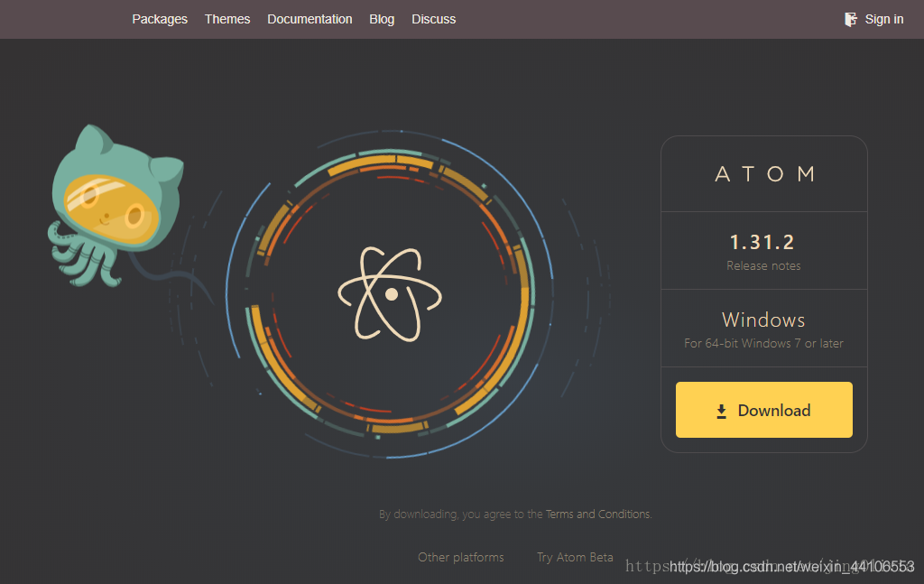The height and width of the screenshot is (584, 924).
Task: Open the Discuss forum link
Action: click(434, 20)
